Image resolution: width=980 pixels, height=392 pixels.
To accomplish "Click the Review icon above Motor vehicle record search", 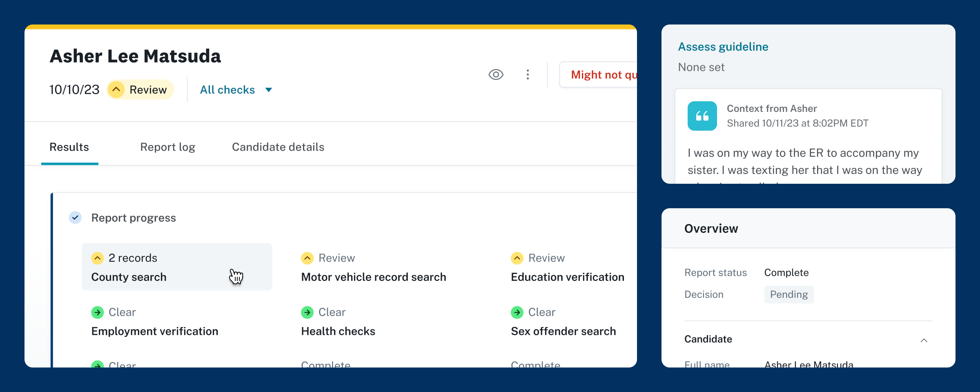I will (x=307, y=258).
